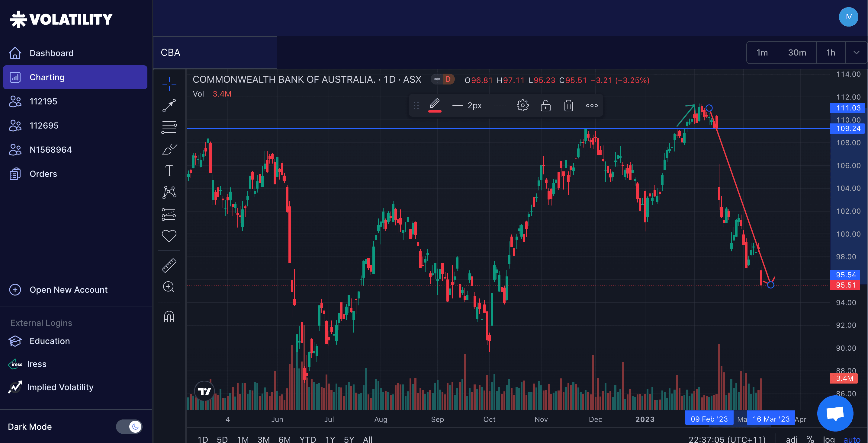Change line color with pencil icon
Viewport: 868px width, 443px height.
click(x=435, y=105)
